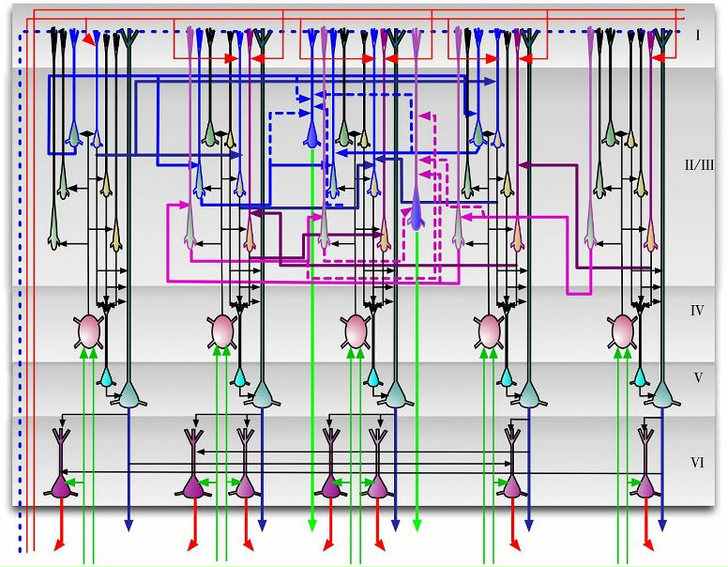The width and height of the screenshot is (728, 567).
Task: Select the bottom-left red downward arrowhead
Action: tap(62, 544)
